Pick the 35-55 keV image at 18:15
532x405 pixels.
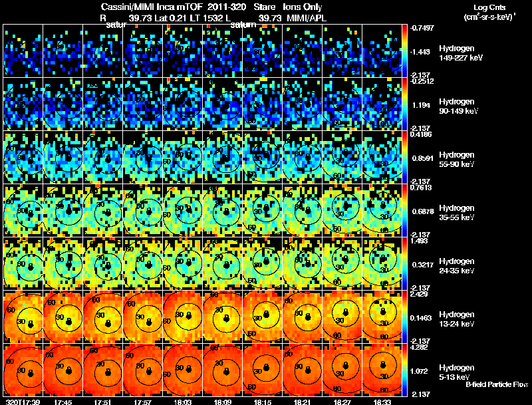click(263, 210)
